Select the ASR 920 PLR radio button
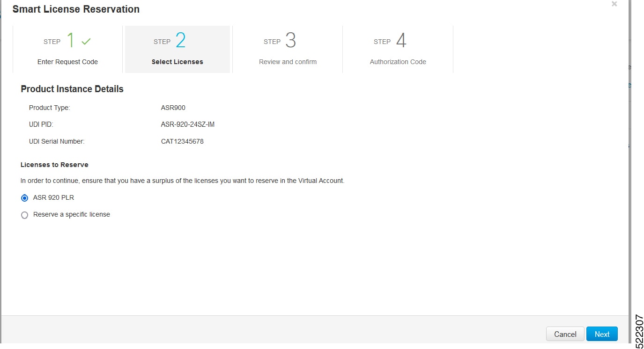Viewport: 644px width, 349px height. [25, 198]
